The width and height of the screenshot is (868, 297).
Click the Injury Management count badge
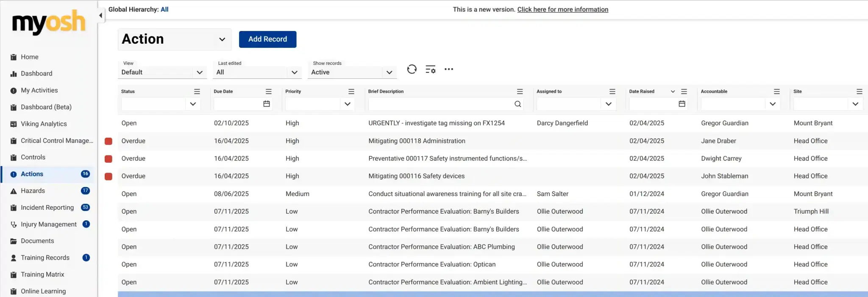pos(86,224)
